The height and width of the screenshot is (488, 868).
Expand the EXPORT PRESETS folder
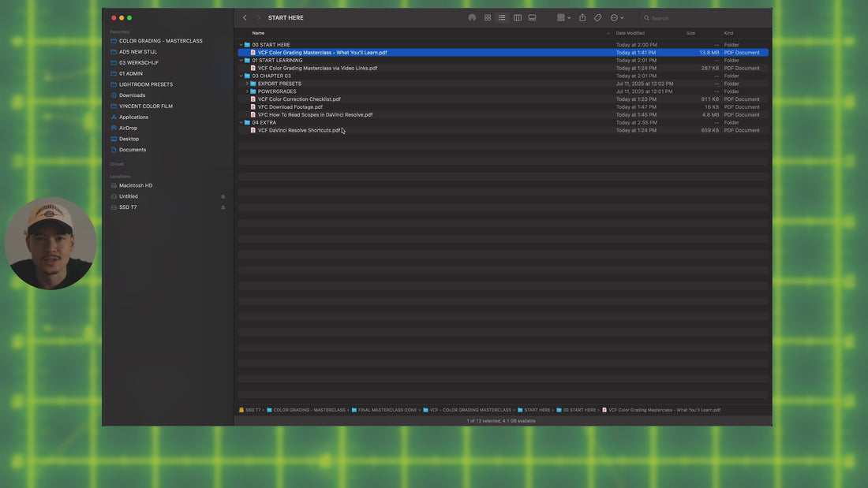(x=247, y=84)
